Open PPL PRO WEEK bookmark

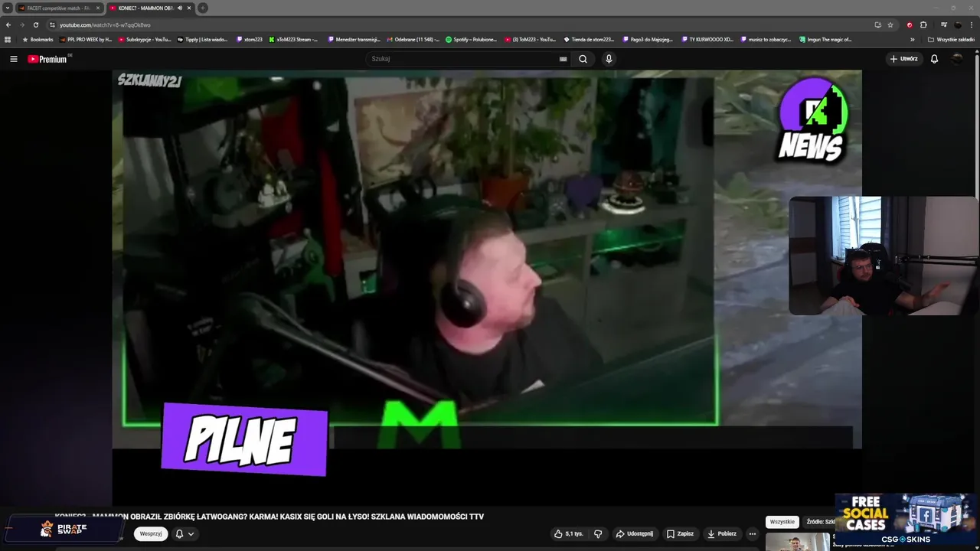(x=85, y=39)
